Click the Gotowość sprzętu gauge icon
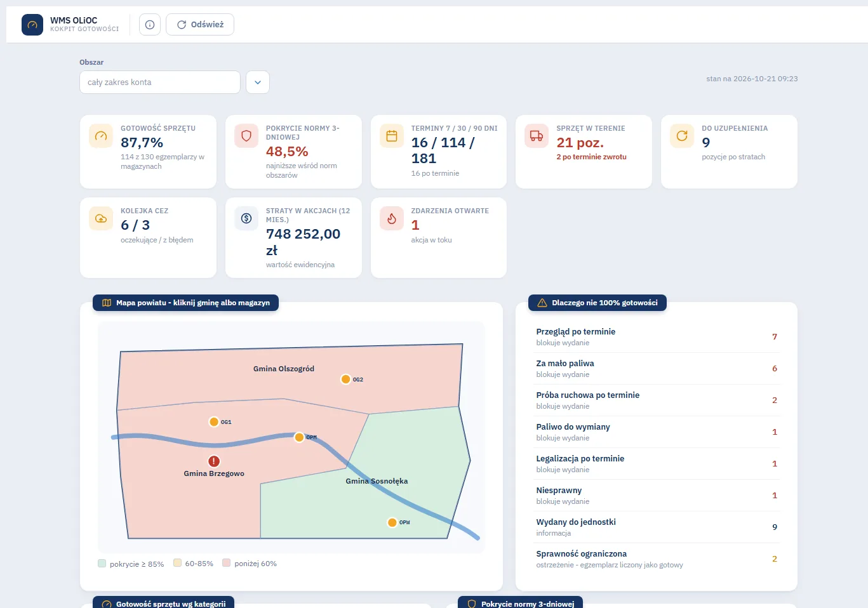 coord(101,136)
